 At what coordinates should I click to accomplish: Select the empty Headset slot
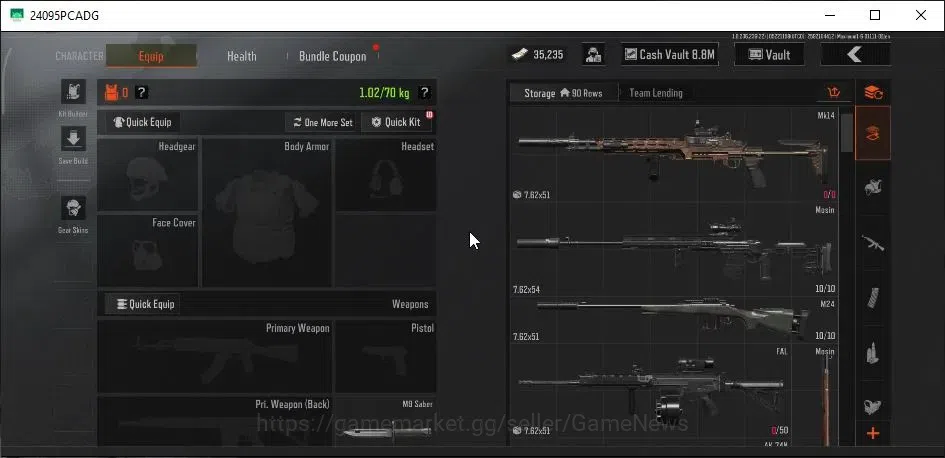(386, 175)
